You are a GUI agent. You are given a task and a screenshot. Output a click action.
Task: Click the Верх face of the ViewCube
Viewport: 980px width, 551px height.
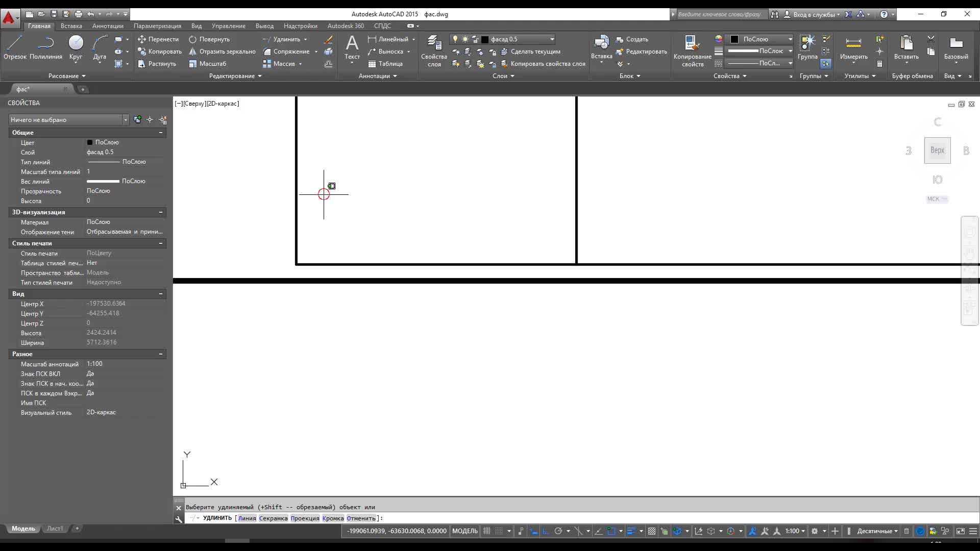(937, 151)
